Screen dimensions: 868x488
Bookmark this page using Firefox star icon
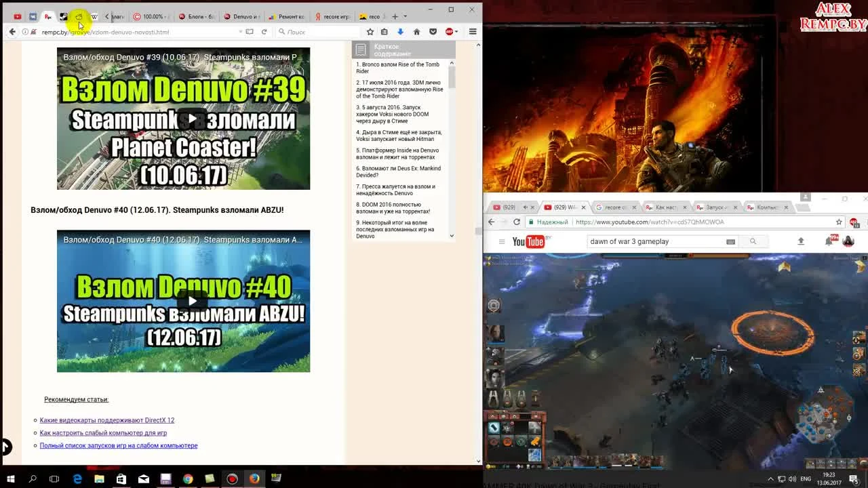pyautogui.click(x=370, y=31)
